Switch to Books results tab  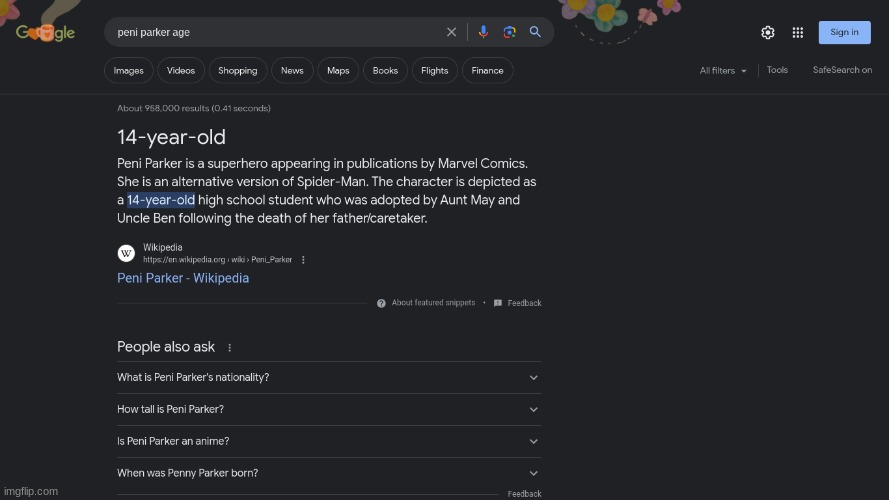point(385,70)
